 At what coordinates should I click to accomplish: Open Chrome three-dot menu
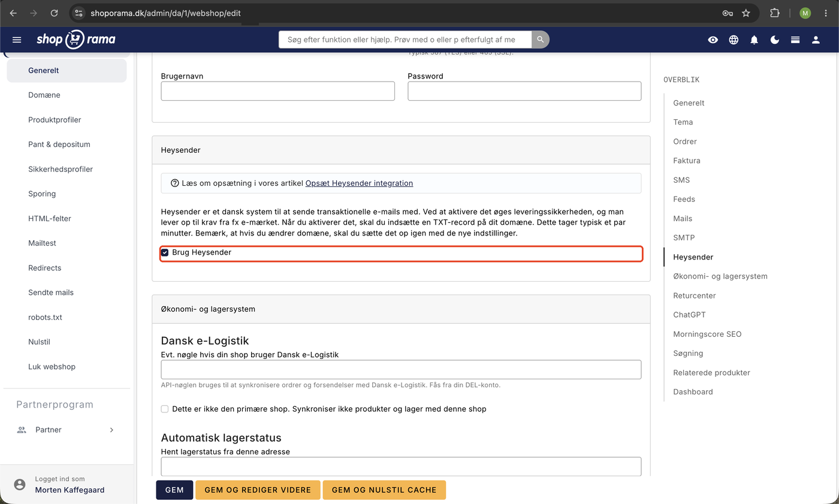tap(825, 13)
